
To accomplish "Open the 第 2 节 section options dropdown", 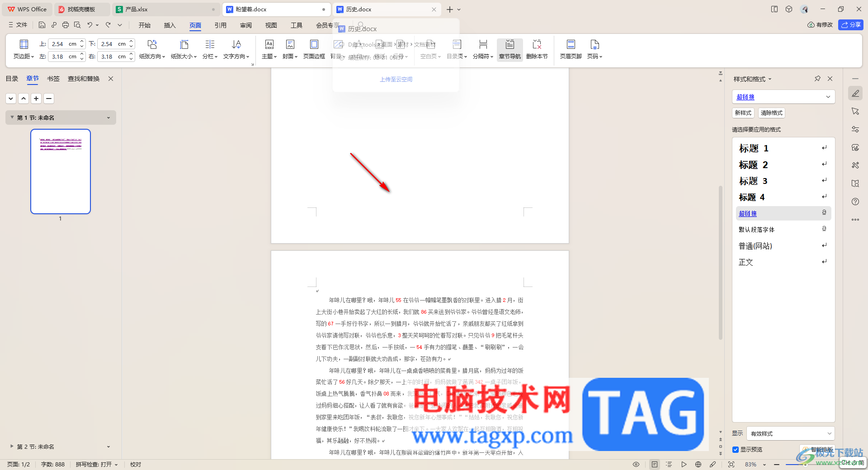I will coord(108,446).
